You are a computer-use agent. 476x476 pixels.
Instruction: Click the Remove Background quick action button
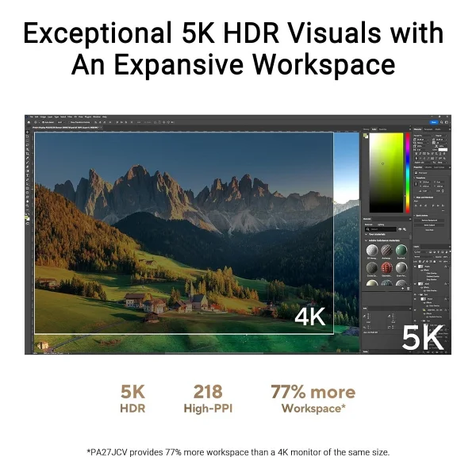point(429,221)
